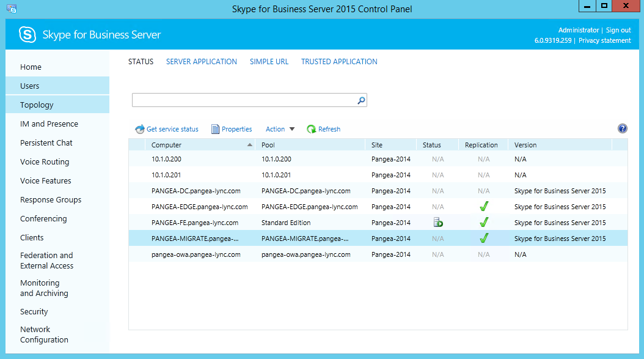Click the replication checkmark for PANGEA-EDGE
This screenshot has height=359, width=644.
point(484,207)
